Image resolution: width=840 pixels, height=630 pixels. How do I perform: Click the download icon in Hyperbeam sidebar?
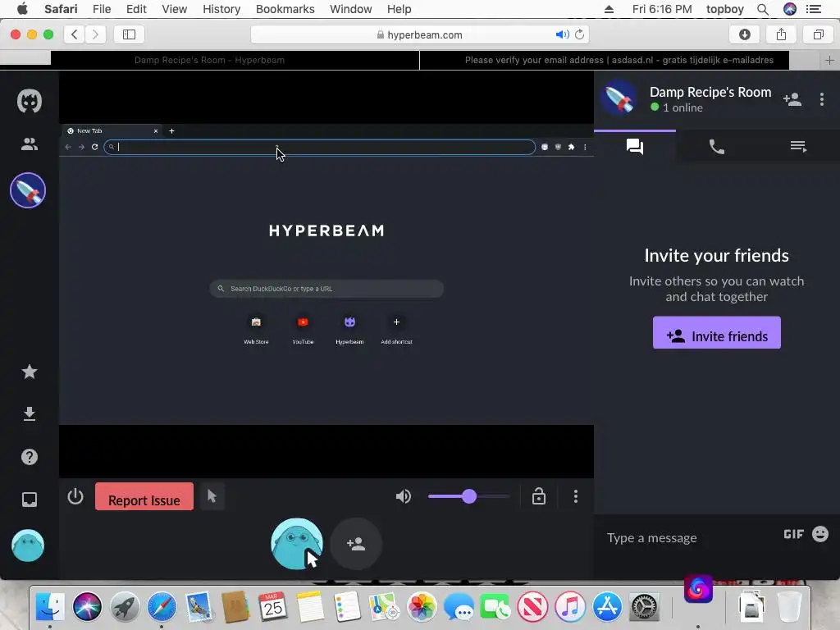tap(30, 414)
